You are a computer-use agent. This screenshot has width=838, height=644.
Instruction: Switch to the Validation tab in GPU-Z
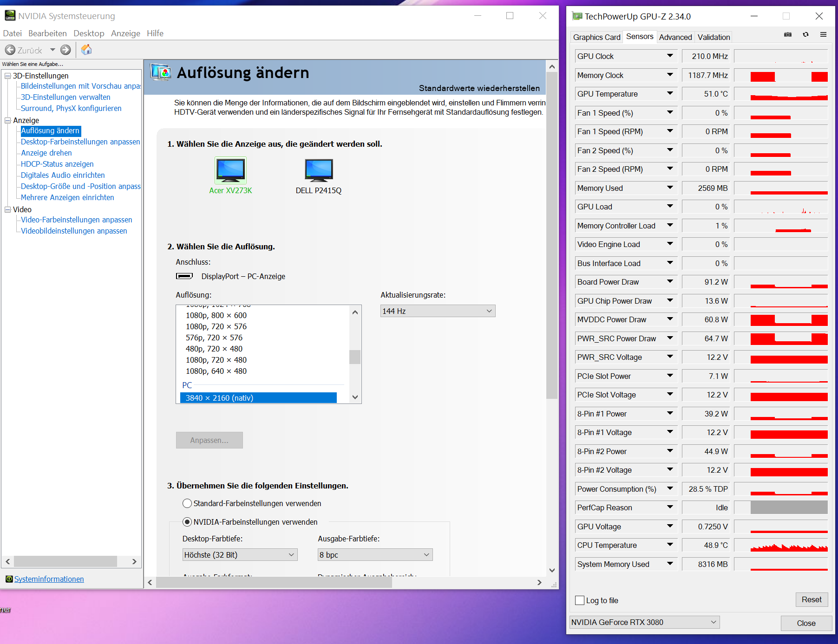(714, 37)
